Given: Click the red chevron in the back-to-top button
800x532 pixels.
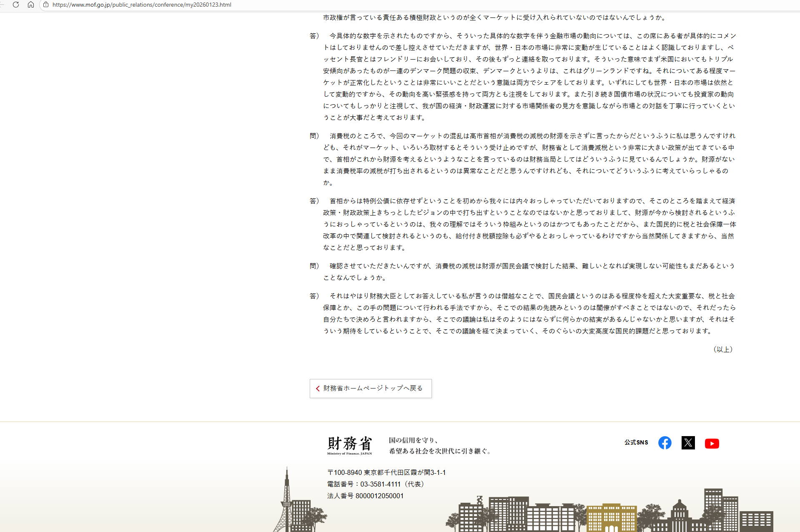Looking at the screenshot, I should tap(318, 389).
